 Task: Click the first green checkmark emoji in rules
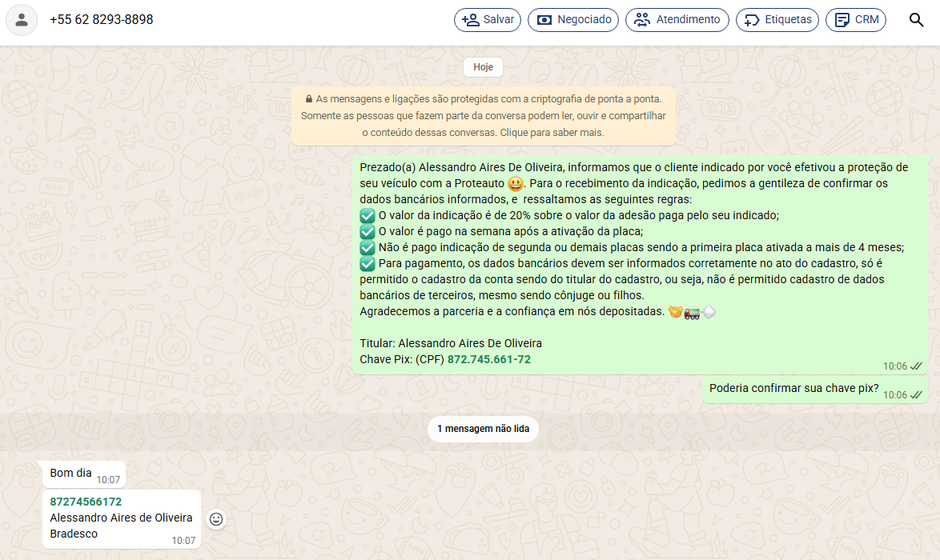click(368, 215)
